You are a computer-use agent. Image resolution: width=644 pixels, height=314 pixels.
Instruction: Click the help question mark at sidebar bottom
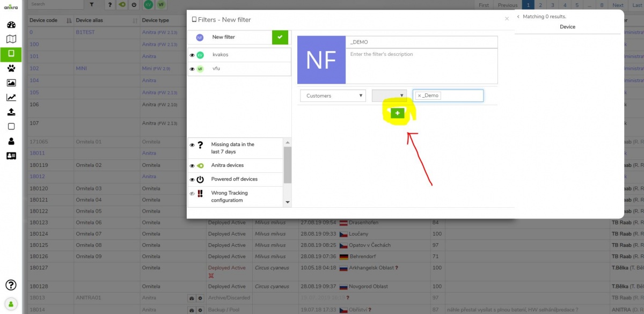[x=11, y=285]
